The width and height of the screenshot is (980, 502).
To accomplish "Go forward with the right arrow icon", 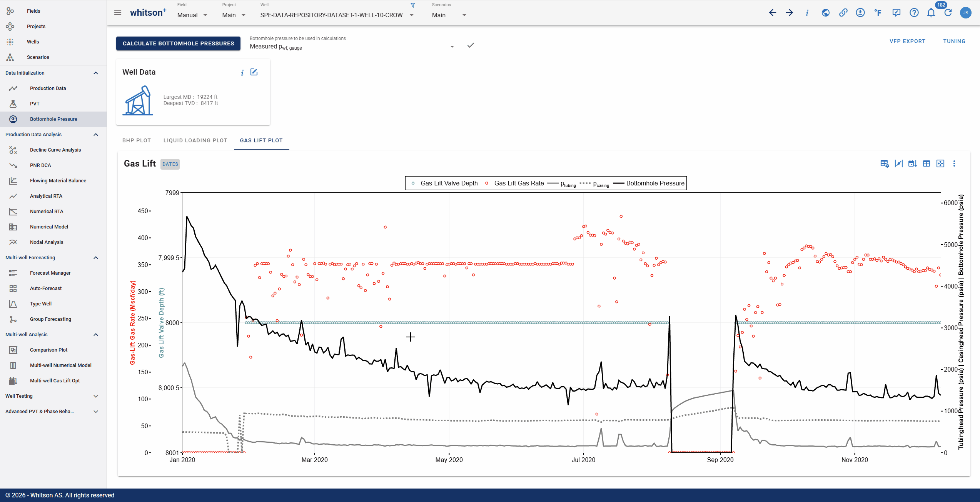I will pos(790,13).
